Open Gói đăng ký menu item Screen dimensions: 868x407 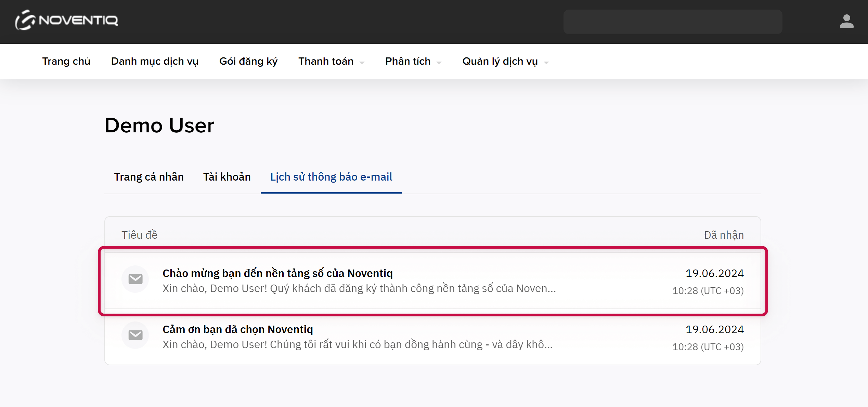[248, 61]
